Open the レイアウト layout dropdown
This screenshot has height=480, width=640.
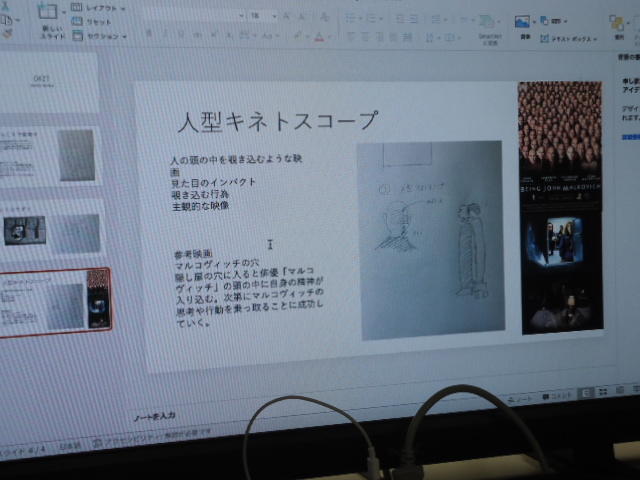[x=98, y=8]
